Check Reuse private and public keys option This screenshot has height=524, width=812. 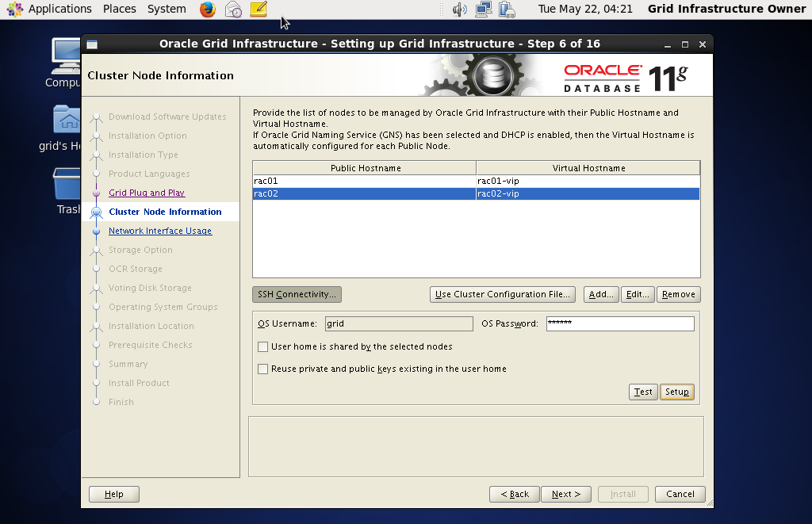point(262,369)
